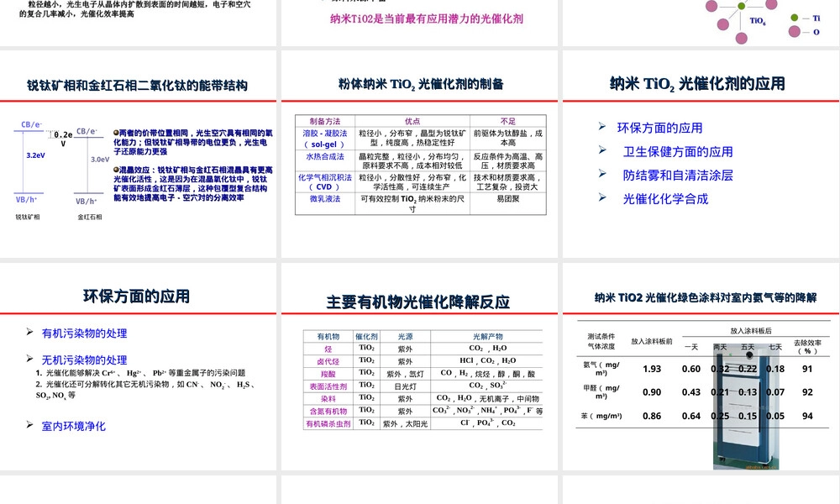The width and height of the screenshot is (840, 504).
Task: Click the 3.0eV band gap label
Action: (x=100, y=159)
